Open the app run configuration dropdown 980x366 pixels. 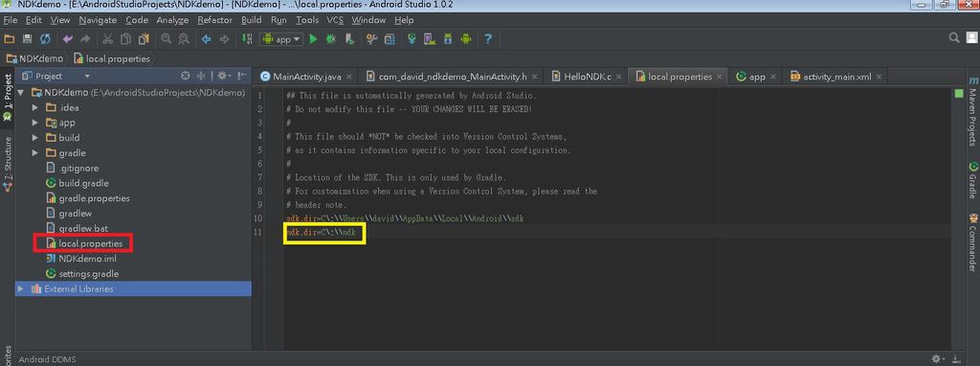[281, 38]
